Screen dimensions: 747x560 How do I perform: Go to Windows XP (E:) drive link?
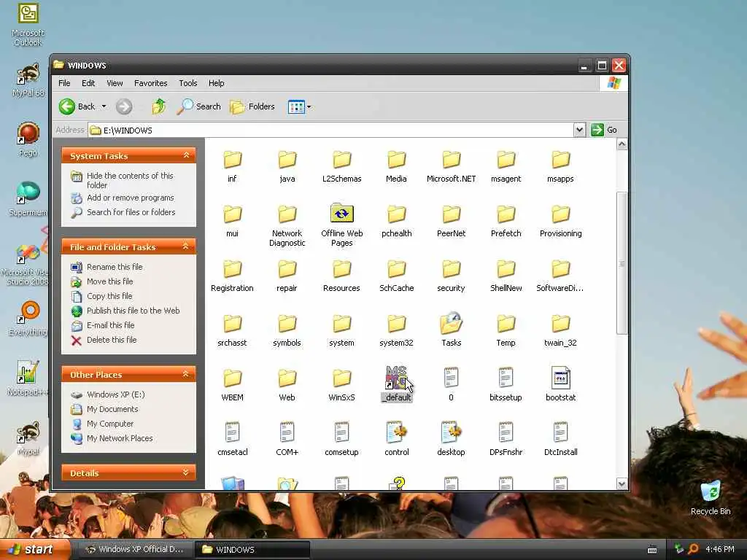click(x=108, y=394)
